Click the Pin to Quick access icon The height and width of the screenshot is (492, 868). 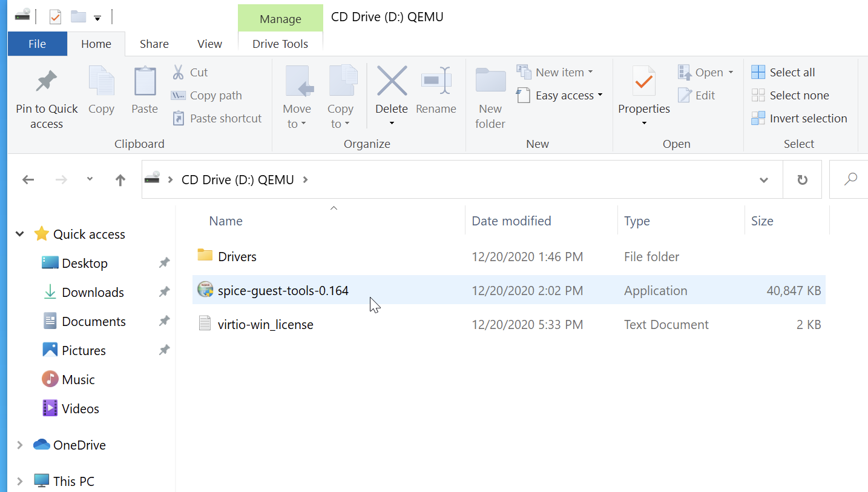coord(47,82)
